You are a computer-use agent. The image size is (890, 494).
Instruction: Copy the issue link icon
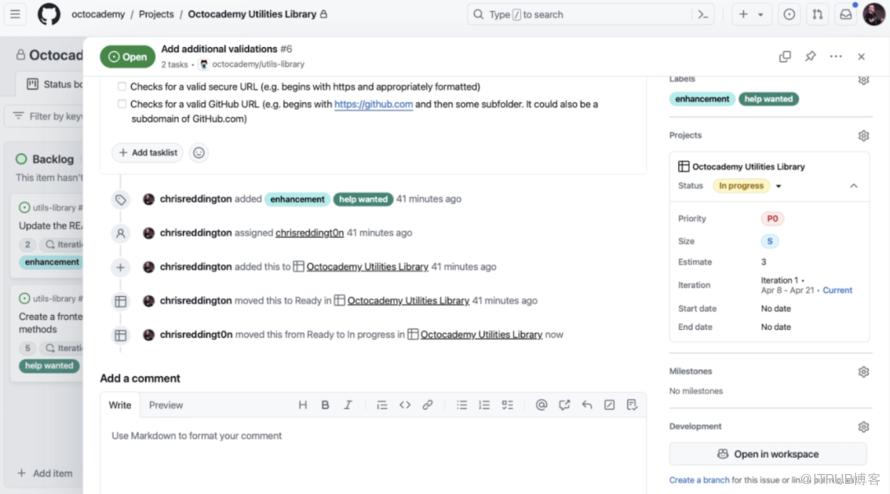pos(785,56)
